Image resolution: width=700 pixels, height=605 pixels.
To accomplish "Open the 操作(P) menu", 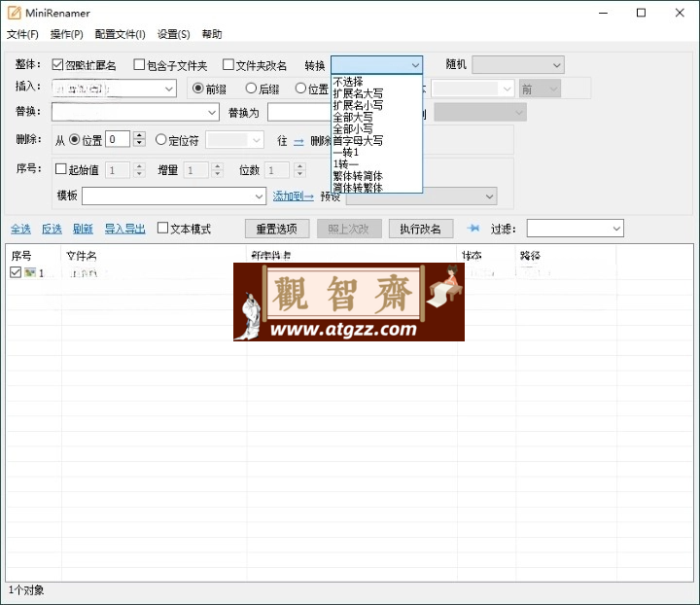I will pyautogui.click(x=66, y=34).
